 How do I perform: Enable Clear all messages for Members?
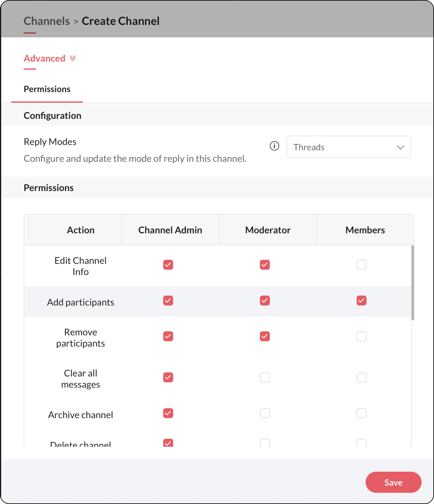pyautogui.click(x=361, y=377)
